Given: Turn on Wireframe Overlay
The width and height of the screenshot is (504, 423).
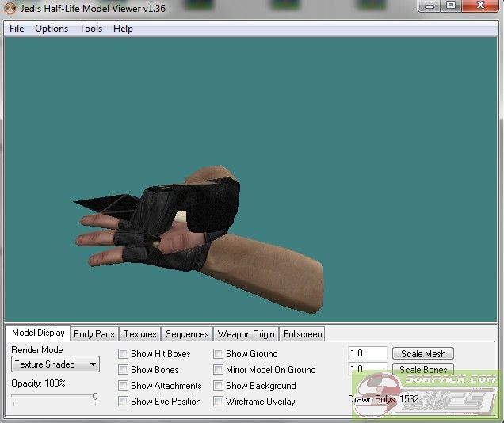Looking at the screenshot, I should coord(219,402).
